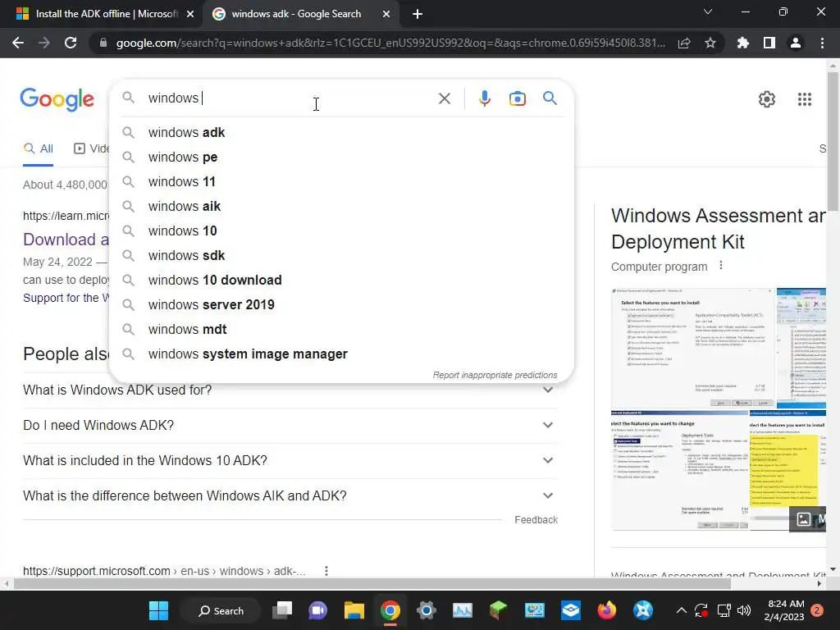Viewport: 840px width, 630px height.
Task: Select suggestion windows pe
Action: [x=341, y=157]
